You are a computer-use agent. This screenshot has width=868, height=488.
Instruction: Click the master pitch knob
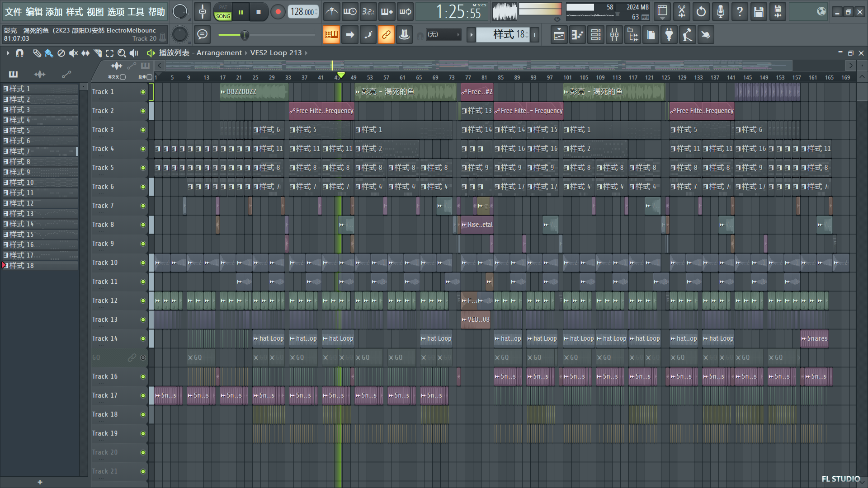click(x=180, y=34)
